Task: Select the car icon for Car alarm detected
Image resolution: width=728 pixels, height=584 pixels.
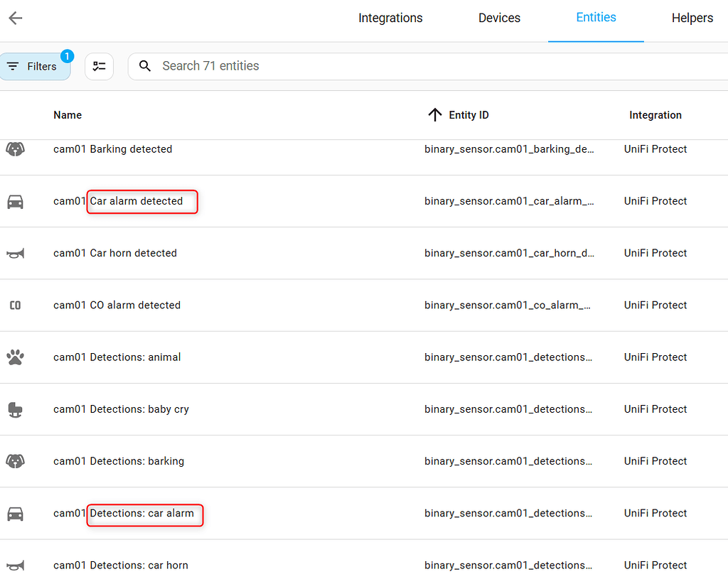Action: click(16, 200)
